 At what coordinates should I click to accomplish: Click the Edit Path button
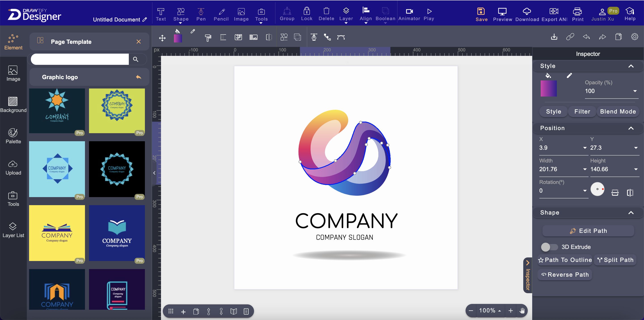588,231
